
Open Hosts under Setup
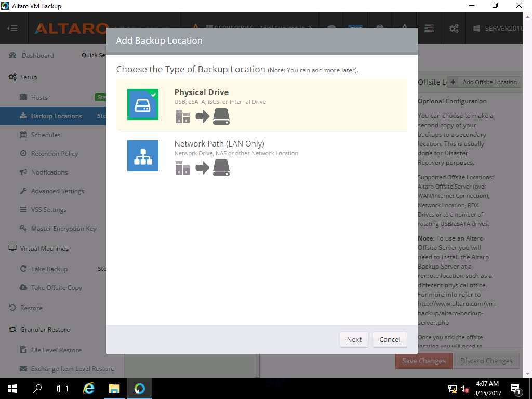pos(39,97)
